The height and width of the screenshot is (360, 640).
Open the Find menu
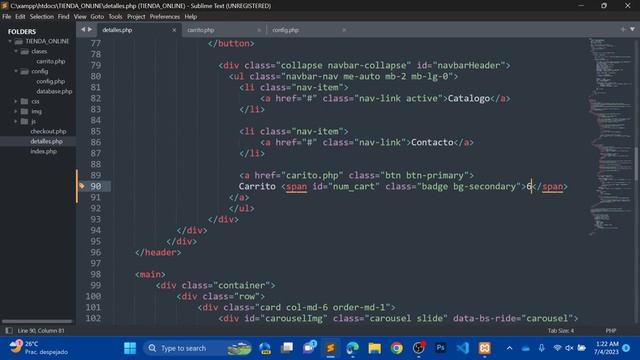click(x=63, y=17)
